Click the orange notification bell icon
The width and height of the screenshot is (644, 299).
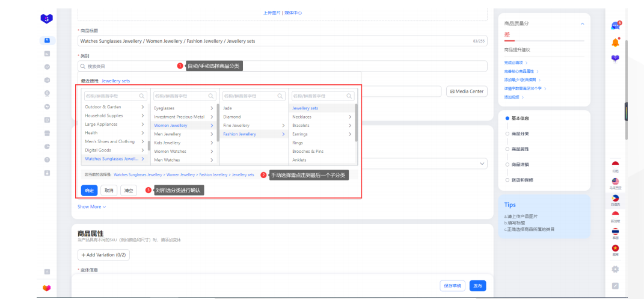click(x=615, y=42)
